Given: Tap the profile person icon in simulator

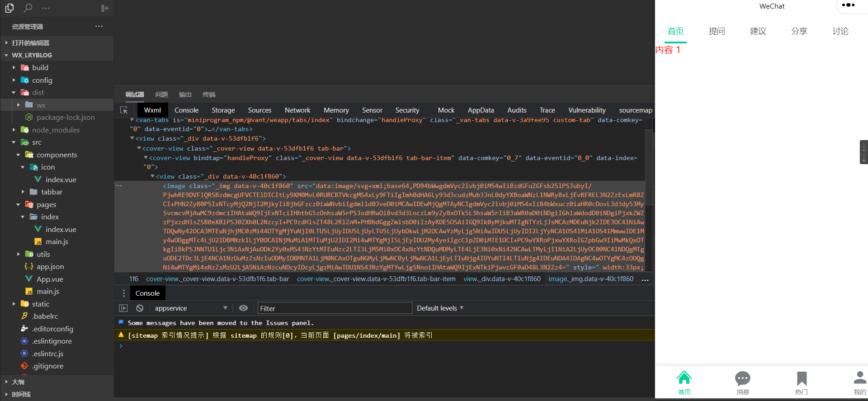Looking at the screenshot, I should pos(859,377).
